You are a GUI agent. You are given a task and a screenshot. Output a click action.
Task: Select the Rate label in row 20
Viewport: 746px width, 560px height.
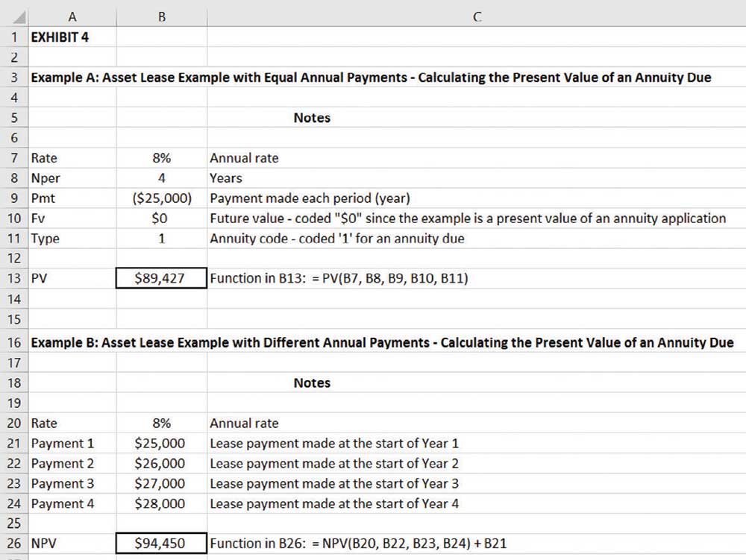44,423
